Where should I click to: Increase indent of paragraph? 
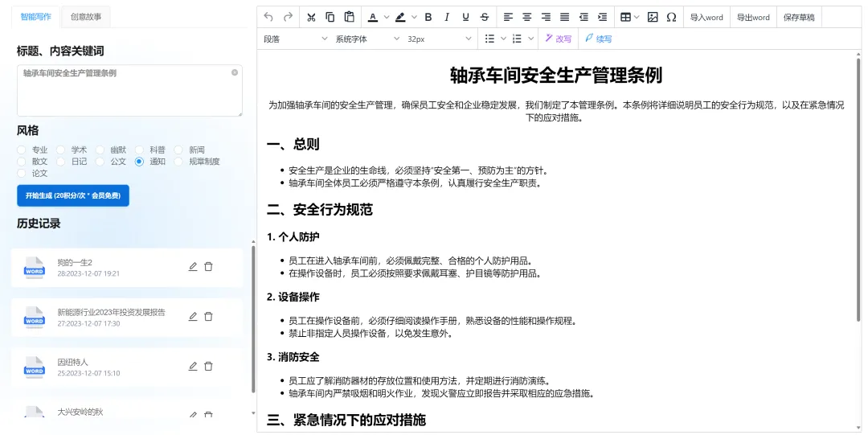(602, 17)
